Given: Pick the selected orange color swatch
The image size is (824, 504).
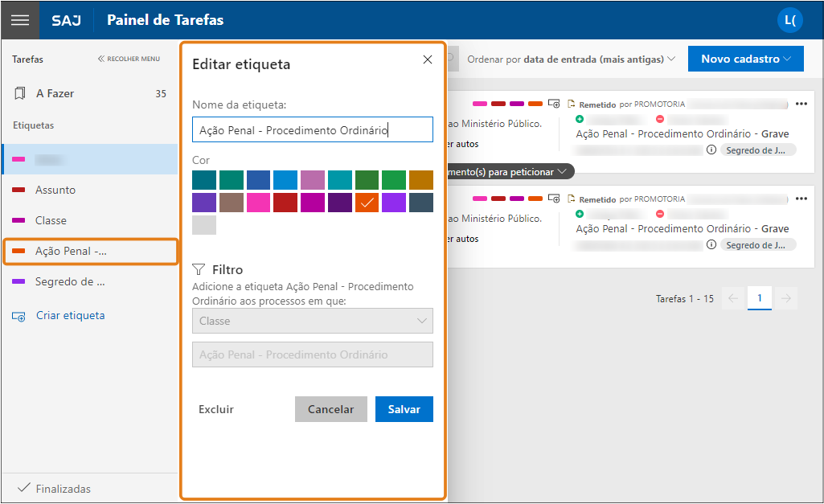Looking at the screenshot, I should 366,203.
